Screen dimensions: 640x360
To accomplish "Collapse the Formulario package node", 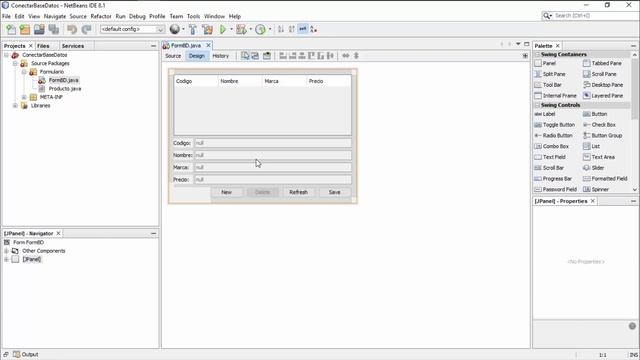I will click(24, 72).
